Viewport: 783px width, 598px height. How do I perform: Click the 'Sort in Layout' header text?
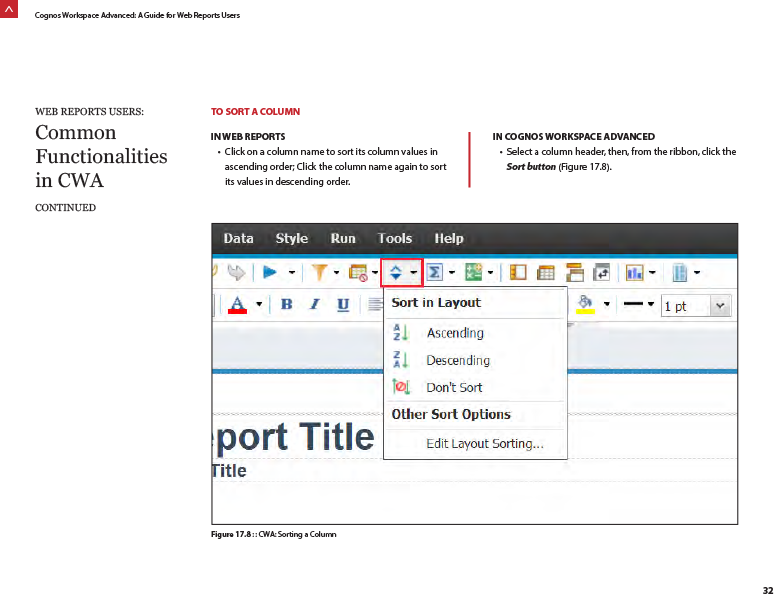[436, 302]
